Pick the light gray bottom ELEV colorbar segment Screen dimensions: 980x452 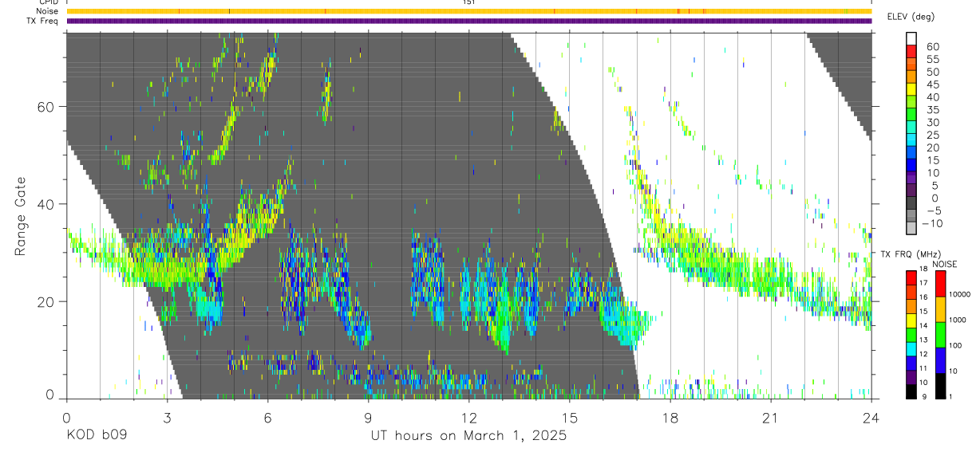click(911, 228)
